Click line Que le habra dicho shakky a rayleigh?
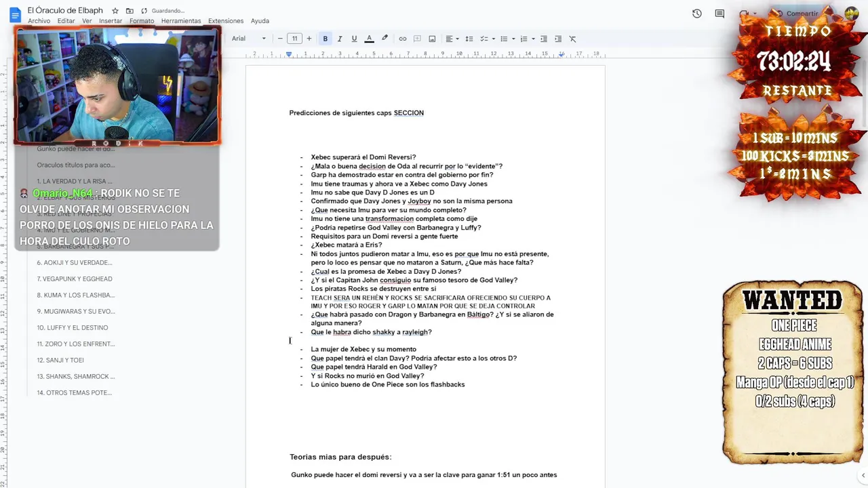This screenshot has height=488, width=868. tap(372, 332)
